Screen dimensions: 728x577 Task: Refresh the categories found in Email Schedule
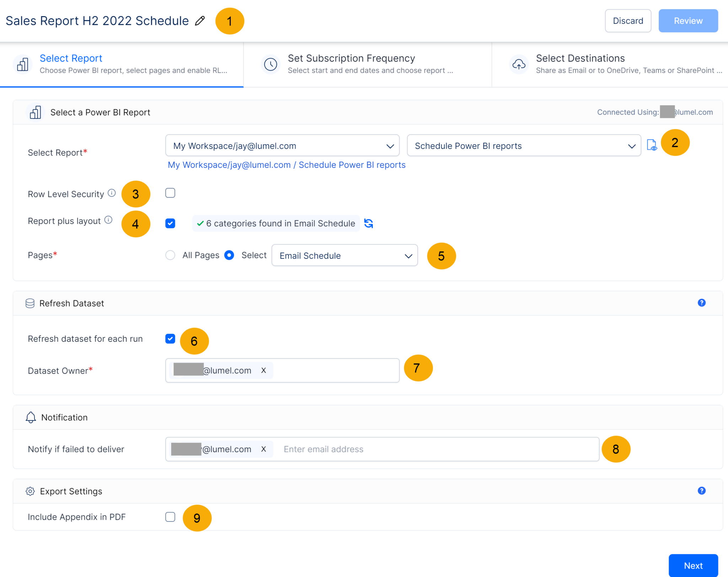coord(369,223)
